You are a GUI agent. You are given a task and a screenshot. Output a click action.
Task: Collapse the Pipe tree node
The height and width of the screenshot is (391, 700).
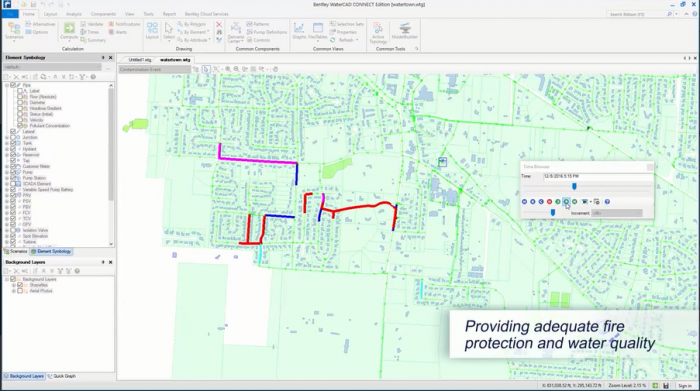pyautogui.click(x=7, y=85)
